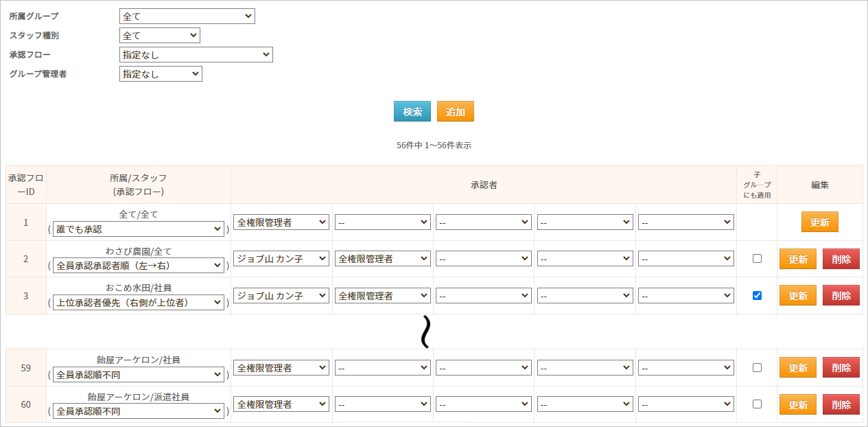Delete the わさび農園/全て approval flow

[x=841, y=259]
